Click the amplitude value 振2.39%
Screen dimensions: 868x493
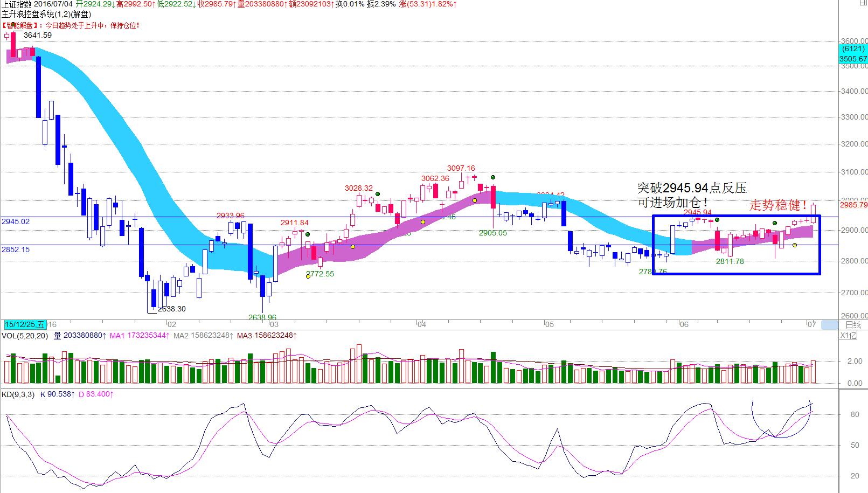[381, 4]
